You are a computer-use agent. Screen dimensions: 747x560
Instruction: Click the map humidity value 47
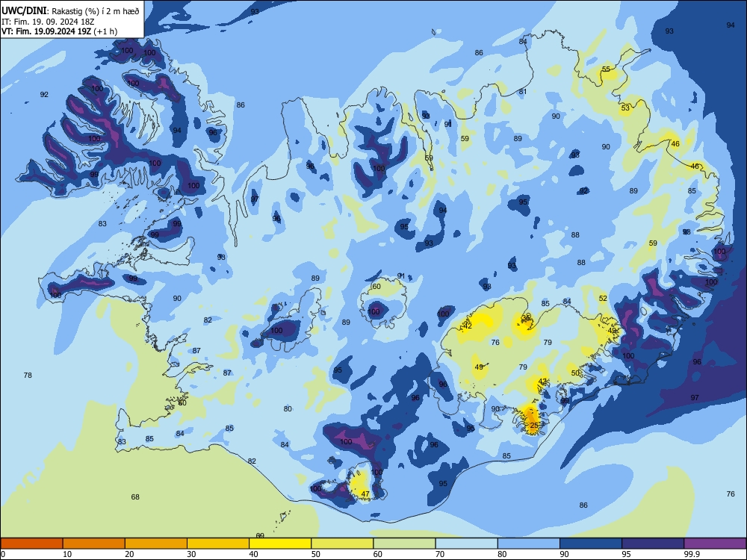(x=365, y=494)
